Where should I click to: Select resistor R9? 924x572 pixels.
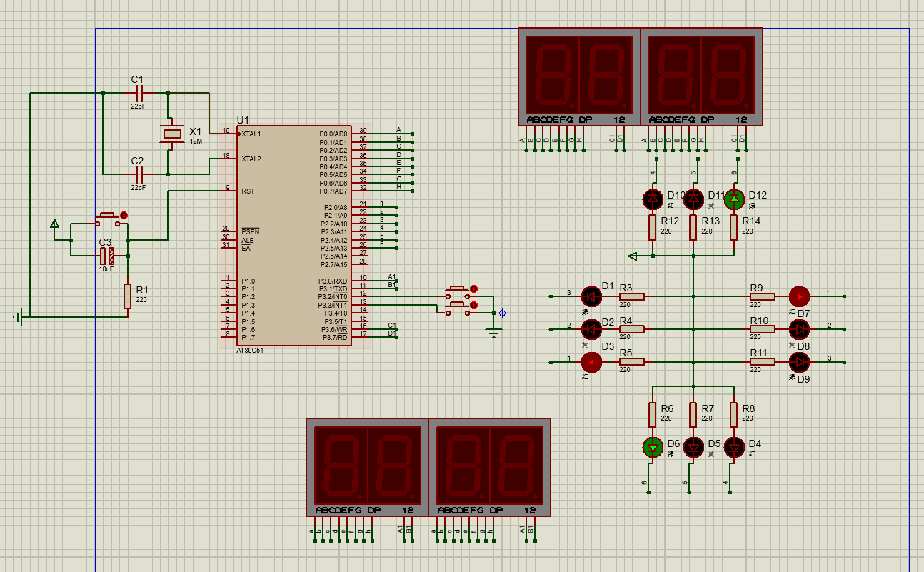pyautogui.click(x=762, y=296)
